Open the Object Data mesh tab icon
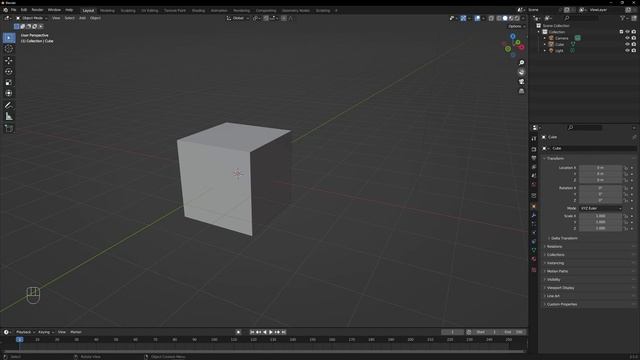640x360 pixels. [534, 250]
